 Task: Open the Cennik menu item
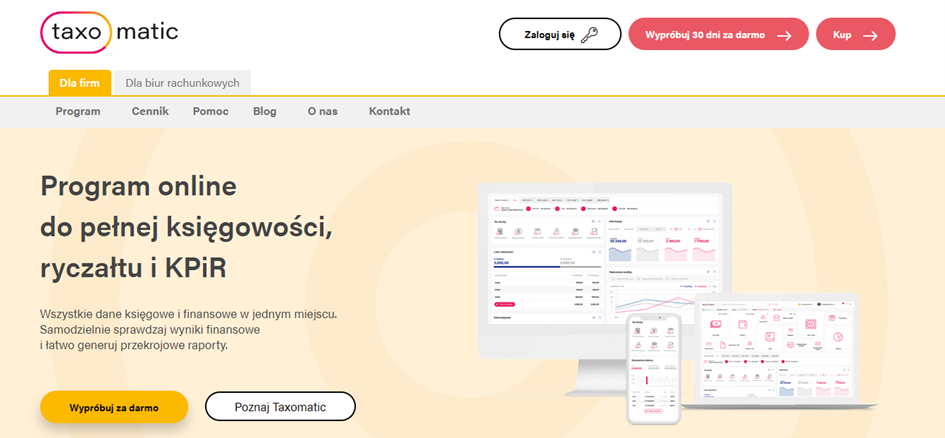pos(150,111)
